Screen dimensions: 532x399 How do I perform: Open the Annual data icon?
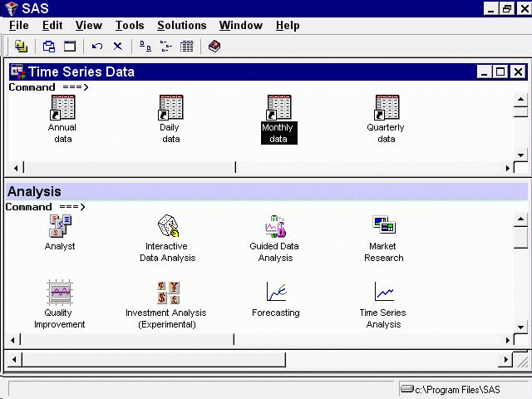pos(62,107)
